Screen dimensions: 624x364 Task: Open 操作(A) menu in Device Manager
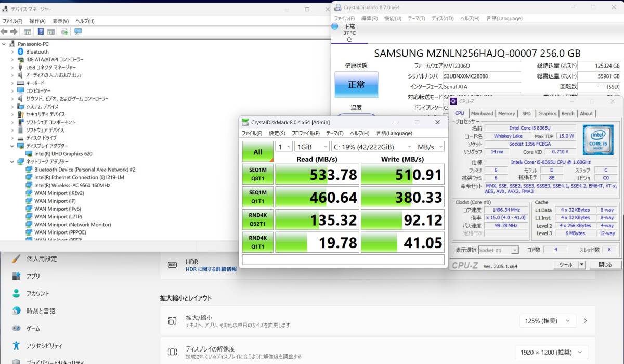click(x=37, y=21)
